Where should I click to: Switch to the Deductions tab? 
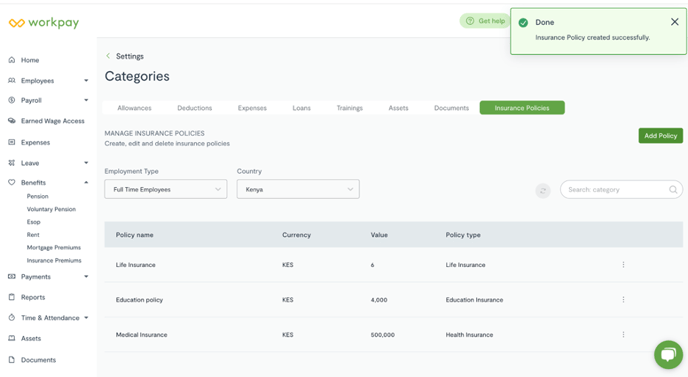(194, 108)
